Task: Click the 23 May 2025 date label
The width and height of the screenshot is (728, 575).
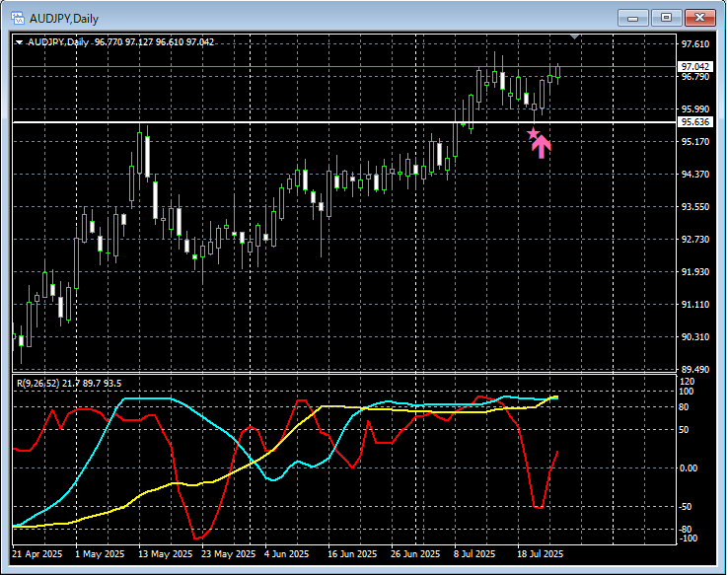Action: (228, 554)
